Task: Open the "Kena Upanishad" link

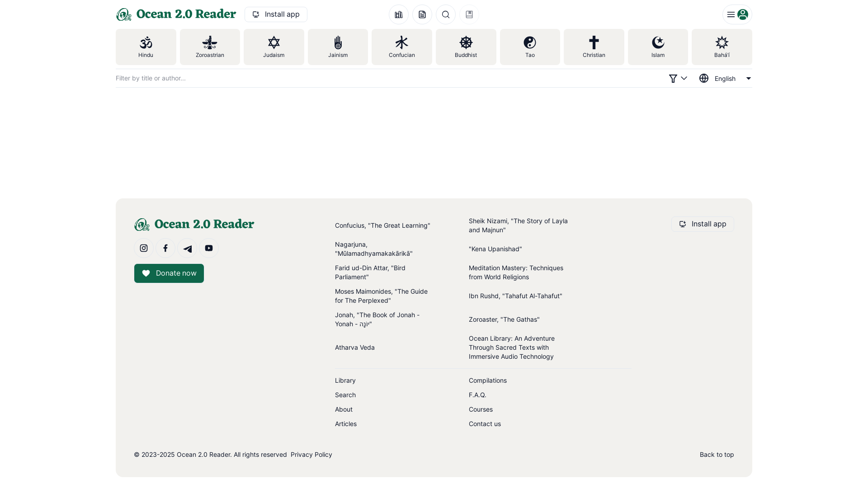Action: tap(495, 249)
